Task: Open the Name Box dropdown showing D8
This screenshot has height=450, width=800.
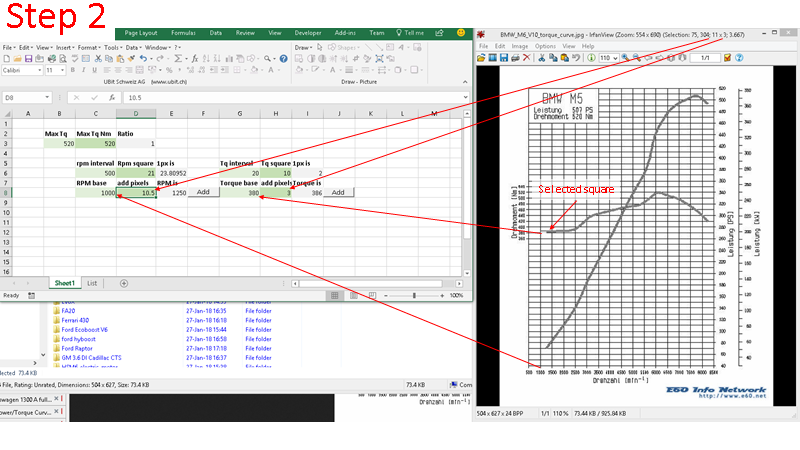Action: coord(47,97)
